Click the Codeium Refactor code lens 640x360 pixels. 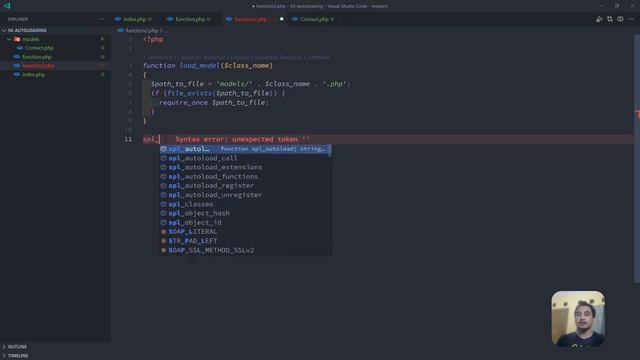(201, 57)
